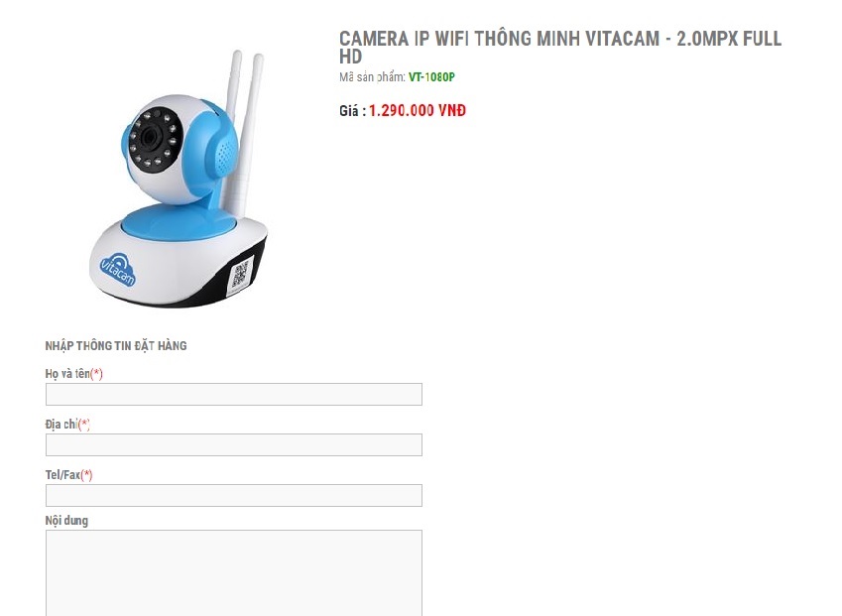Click the Địa chỉ label text
This screenshot has width=842, height=616.
(x=61, y=425)
